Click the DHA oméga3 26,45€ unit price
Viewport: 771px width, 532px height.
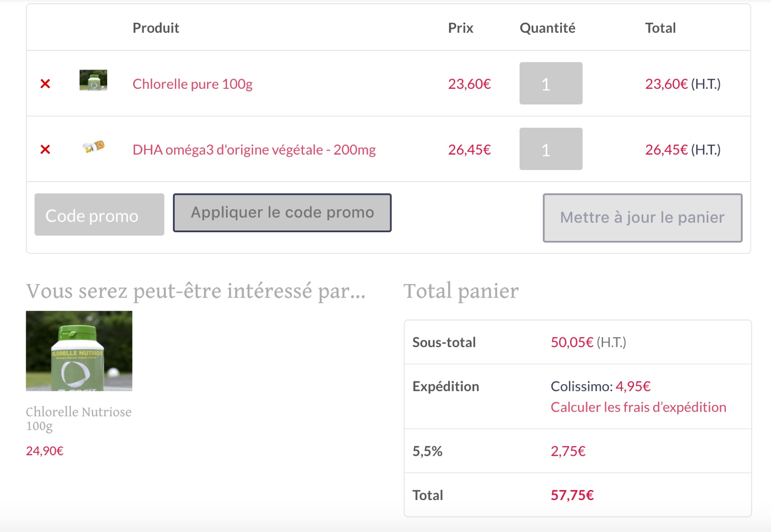[469, 150]
